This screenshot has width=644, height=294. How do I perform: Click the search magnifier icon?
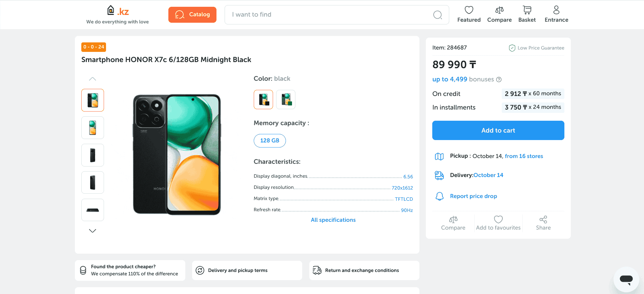click(x=438, y=15)
